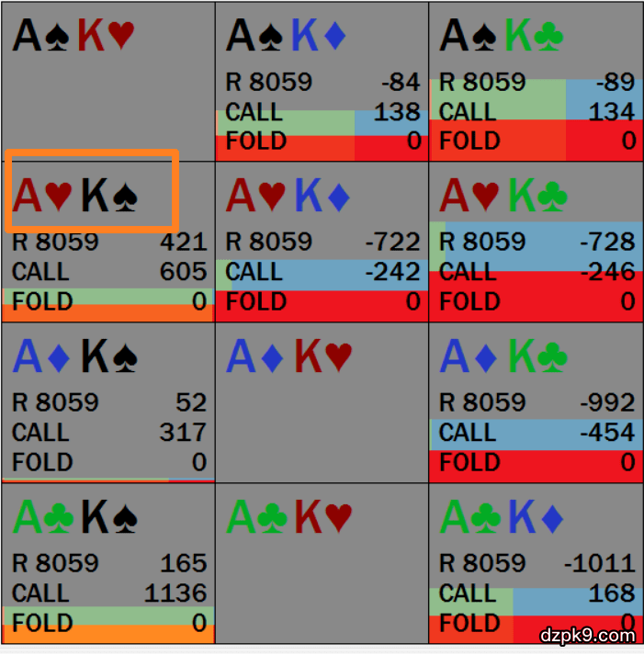
Task: Click the A♥K♣ card combo header
Action: [x=502, y=197]
